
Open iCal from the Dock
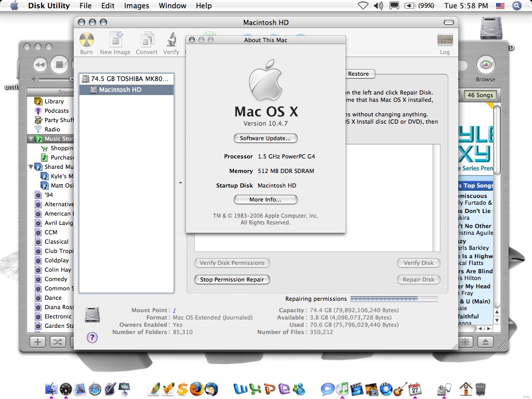[x=415, y=389]
